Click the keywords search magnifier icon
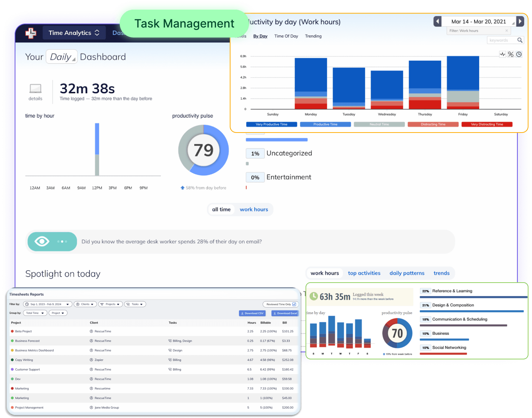The height and width of the screenshot is (418, 532). tap(520, 40)
